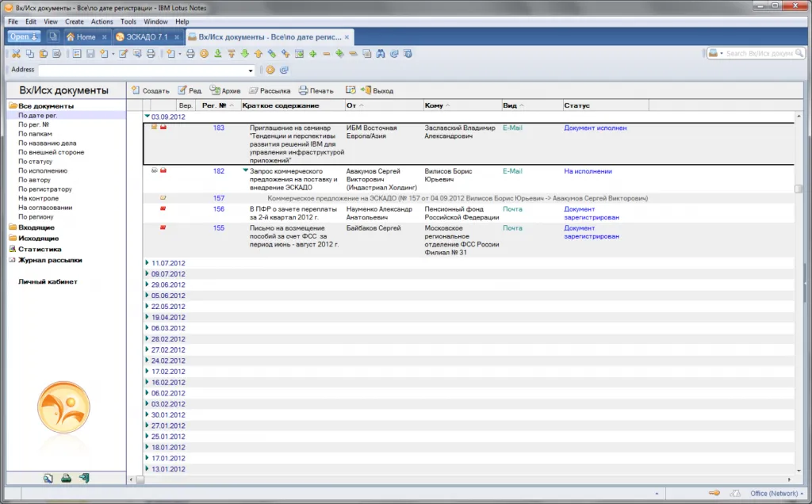Expand the 11.07.2012 date group
This screenshot has height=504, width=812.
[x=147, y=263]
